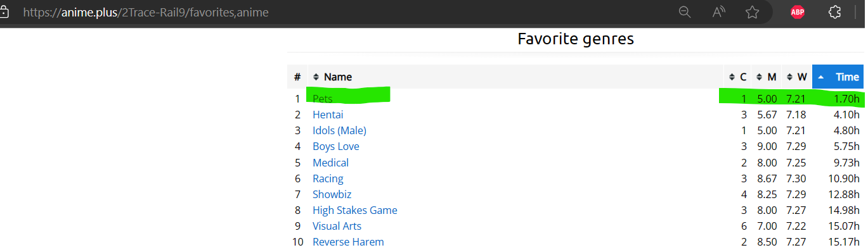868x250 pixels.
Task: Open the Reverse Harem genre link
Action: click(x=348, y=242)
